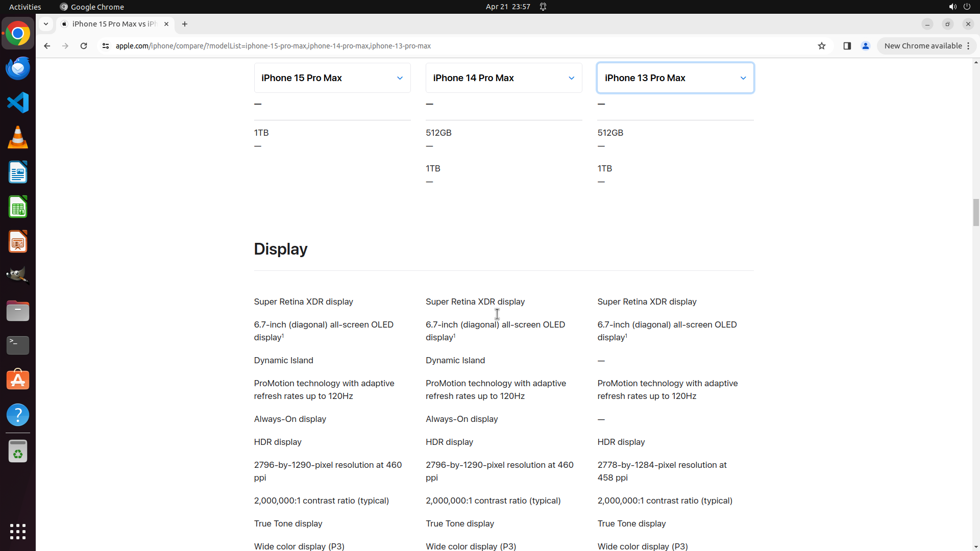Open VLC media player from the dock
This screenshot has width=980, height=551.
18,137
